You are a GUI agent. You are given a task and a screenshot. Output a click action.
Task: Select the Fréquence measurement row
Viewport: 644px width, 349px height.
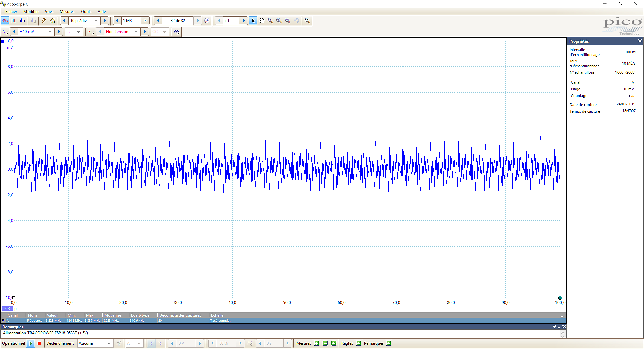point(283,321)
